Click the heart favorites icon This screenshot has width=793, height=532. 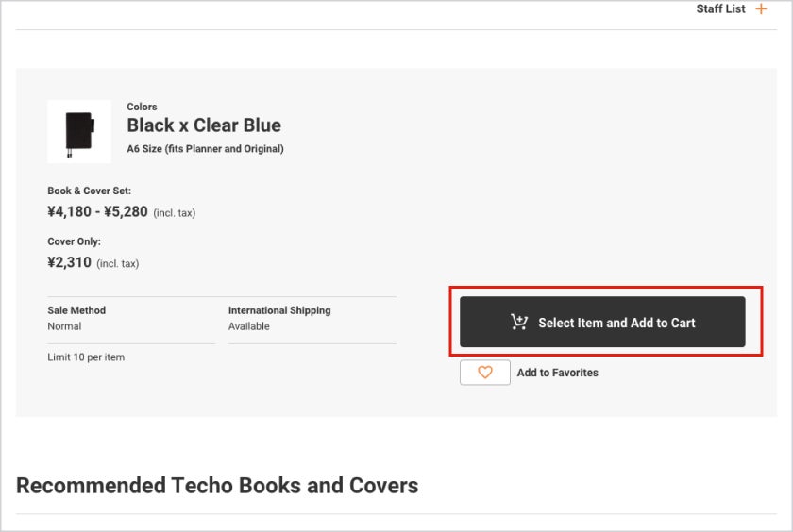pos(485,373)
